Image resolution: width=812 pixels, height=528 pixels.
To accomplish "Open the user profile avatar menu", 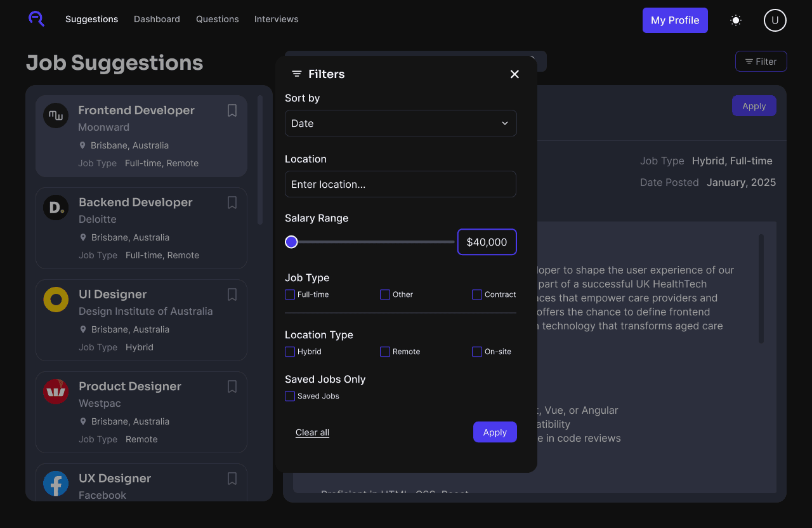I will coord(775,20).
